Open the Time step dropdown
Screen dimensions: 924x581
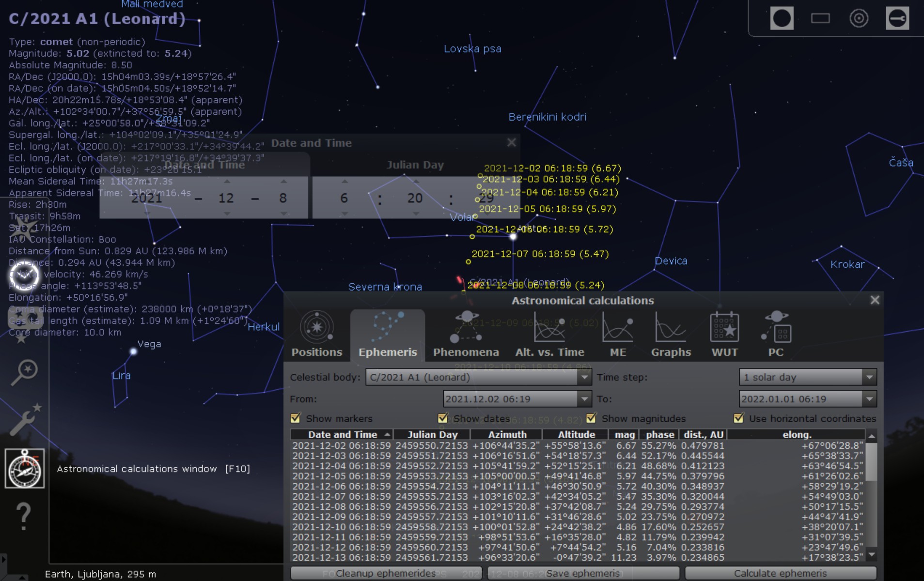[x=869, y=377]
